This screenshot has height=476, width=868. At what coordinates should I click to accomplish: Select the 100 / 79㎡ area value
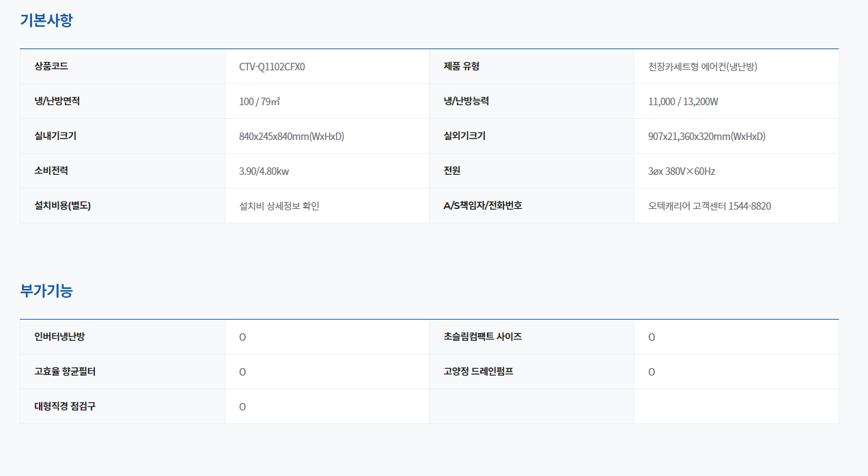[x=260, y=102]
